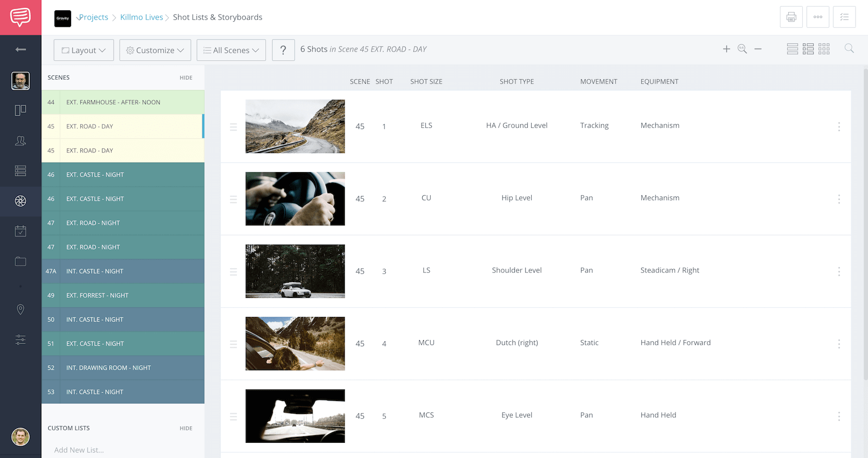Click drag handle of shot 3 row
The image size is (868, 458).
tap(233, 272)
